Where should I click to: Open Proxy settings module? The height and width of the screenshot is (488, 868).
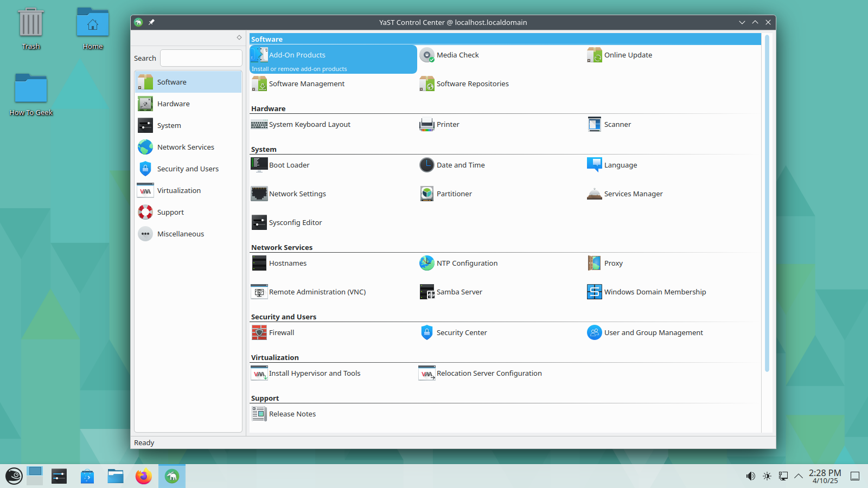point(605,264)
